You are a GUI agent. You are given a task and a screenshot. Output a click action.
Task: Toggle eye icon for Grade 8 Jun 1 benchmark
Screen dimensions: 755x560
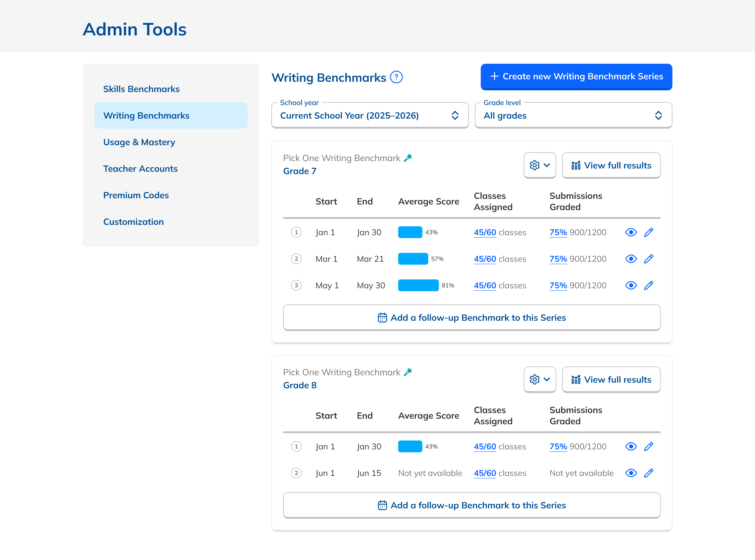click(631, 473)
